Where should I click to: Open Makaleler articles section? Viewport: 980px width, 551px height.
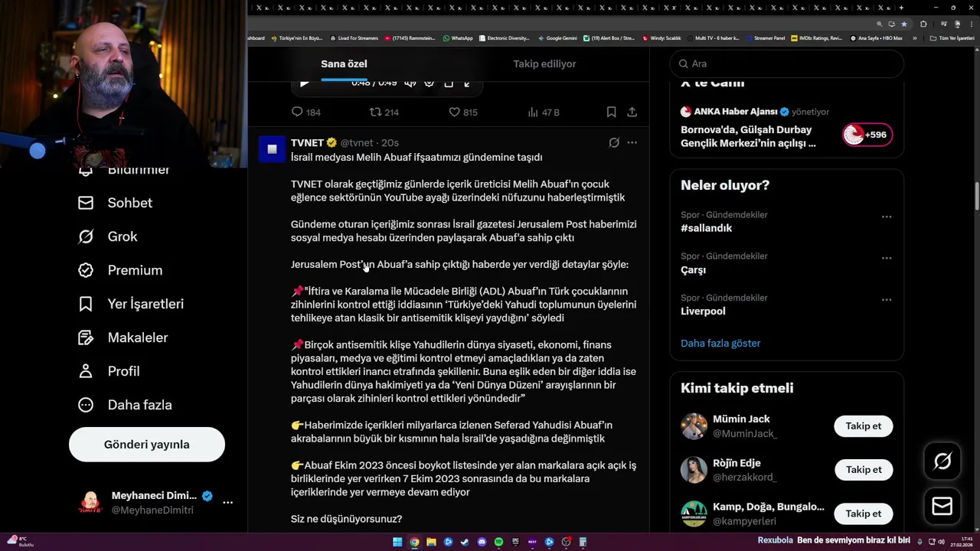click(x=122, y=337)
